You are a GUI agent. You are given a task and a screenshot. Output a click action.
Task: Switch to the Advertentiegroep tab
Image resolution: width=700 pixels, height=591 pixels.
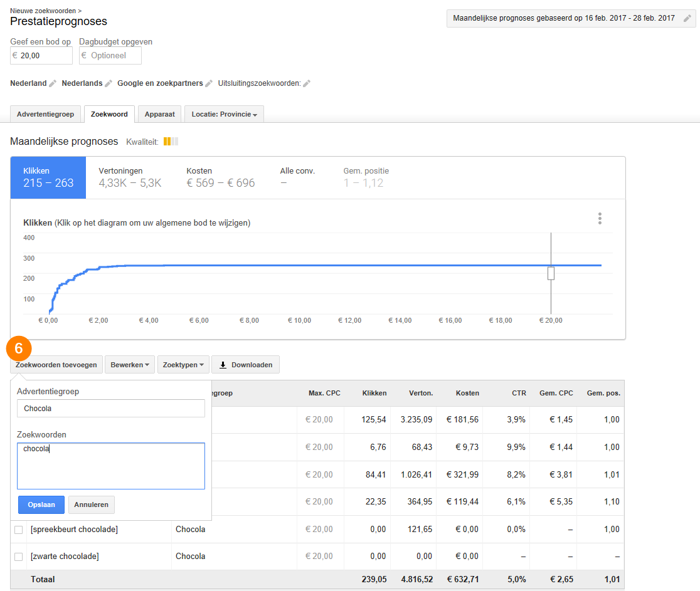coord(46,114)
